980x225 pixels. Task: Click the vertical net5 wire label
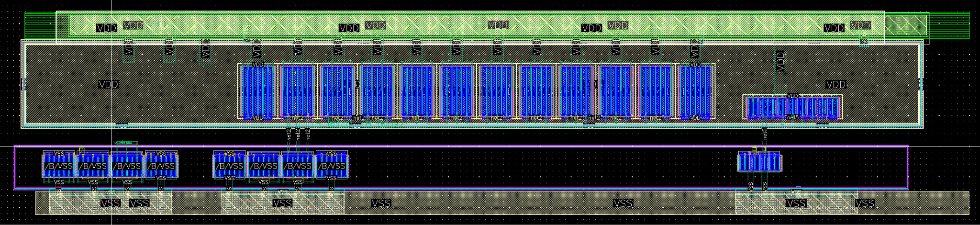click(x=765, y=134)
